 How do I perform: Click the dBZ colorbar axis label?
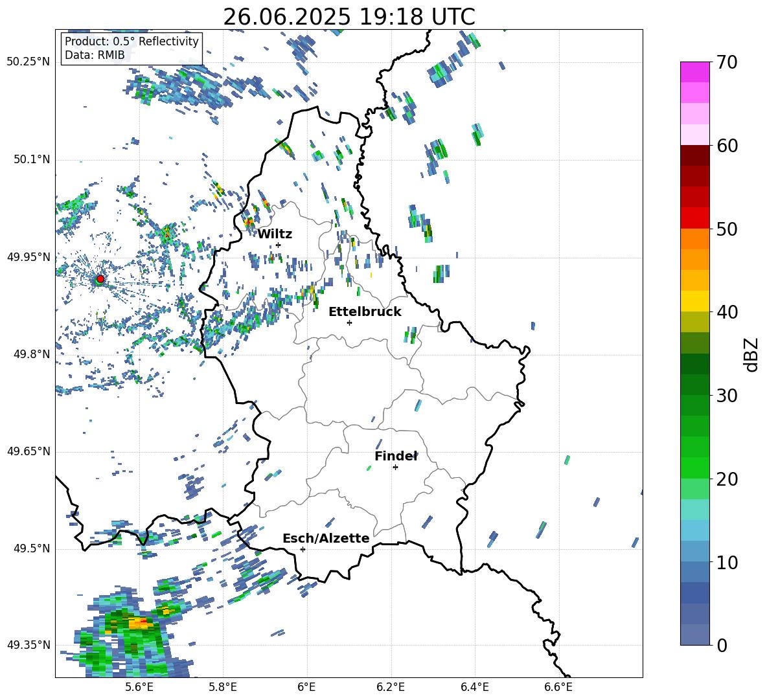[x=752, y=354]
